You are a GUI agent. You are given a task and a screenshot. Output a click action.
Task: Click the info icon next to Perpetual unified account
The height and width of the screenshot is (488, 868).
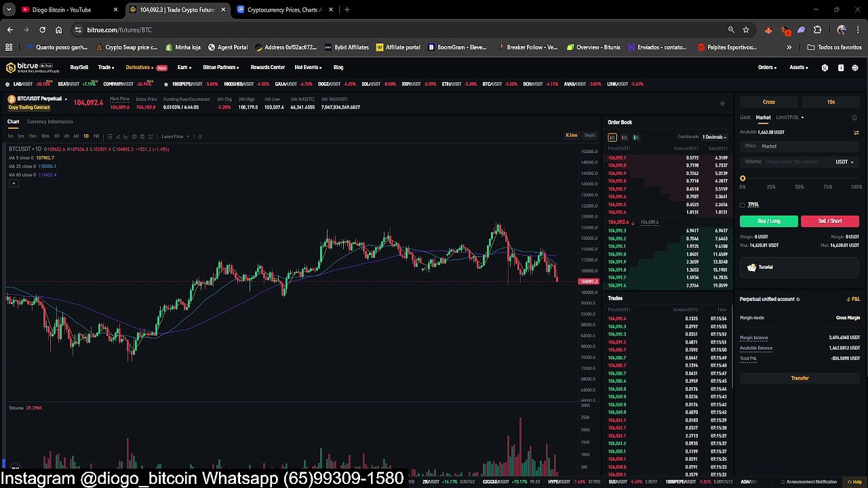coord(797,299)
